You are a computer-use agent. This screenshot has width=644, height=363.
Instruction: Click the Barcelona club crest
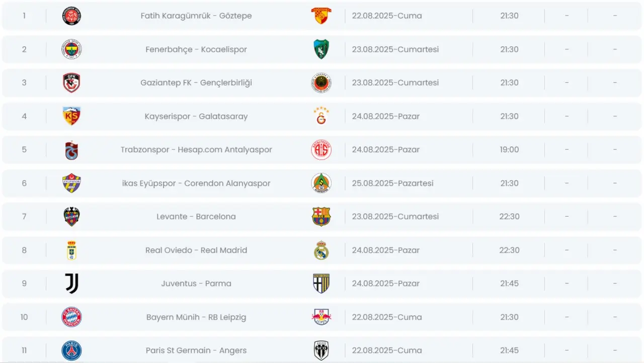coord(321,216)
